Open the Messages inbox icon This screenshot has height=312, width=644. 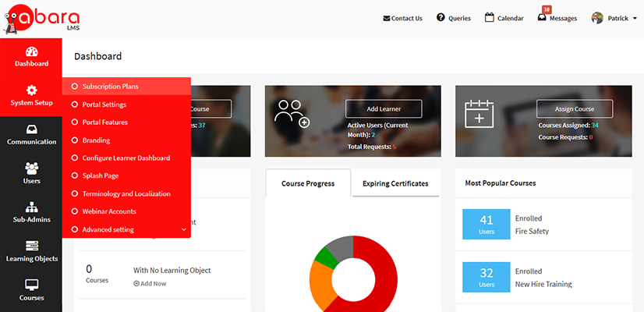click(x=542, y=18)
